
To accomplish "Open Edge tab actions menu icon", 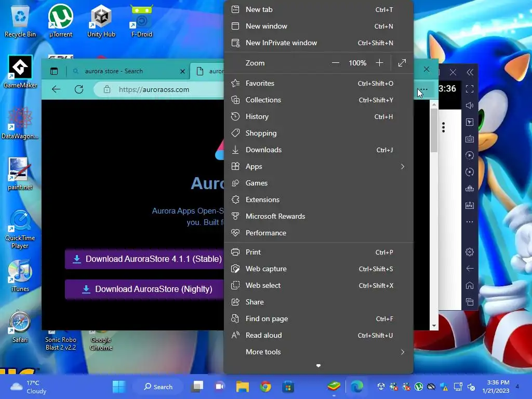I will (54, 71).
